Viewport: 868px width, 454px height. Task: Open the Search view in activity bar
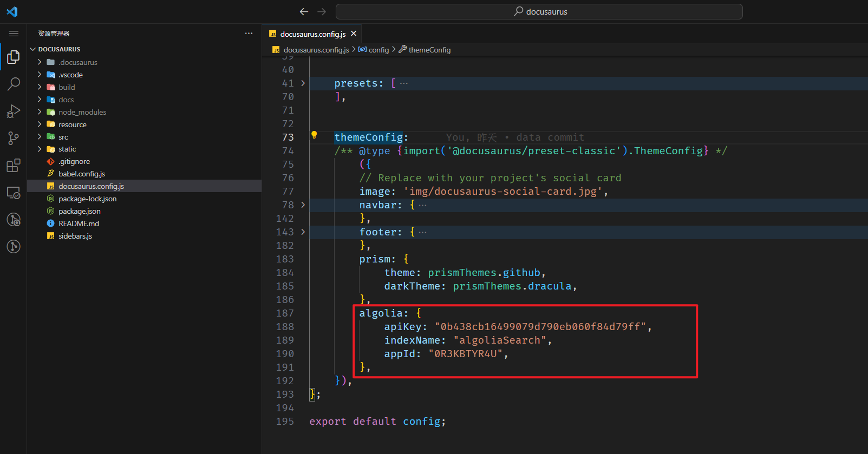coord(14,84)
